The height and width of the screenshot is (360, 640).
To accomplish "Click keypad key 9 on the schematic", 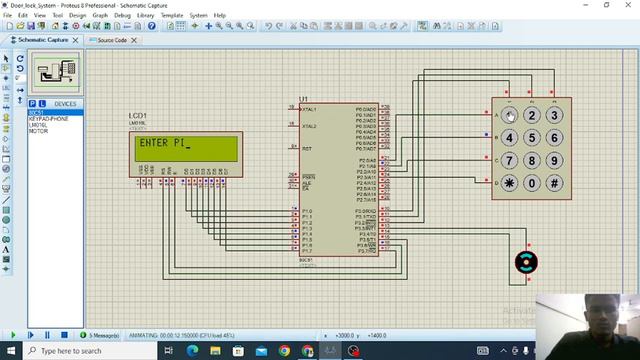I will 554,160.
